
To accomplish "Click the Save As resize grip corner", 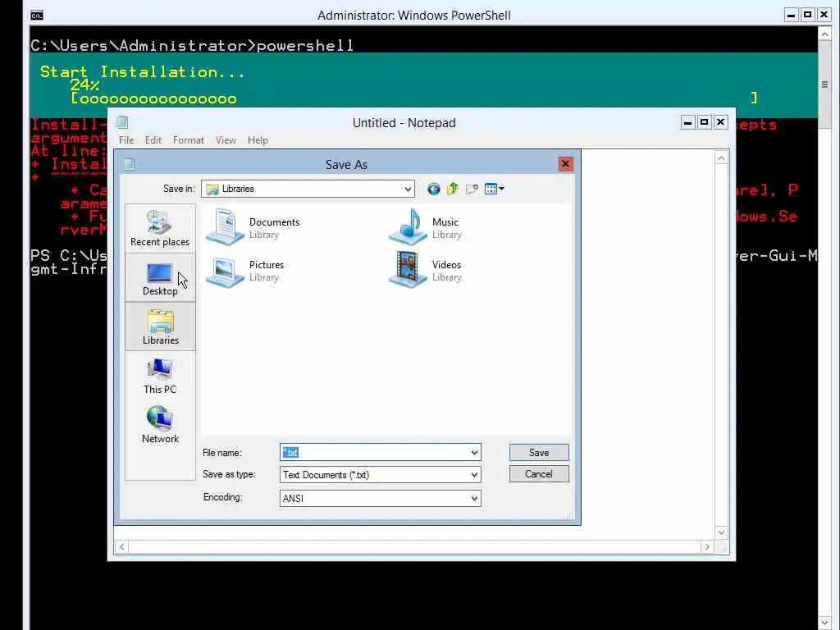I will (x=569, y=515).
